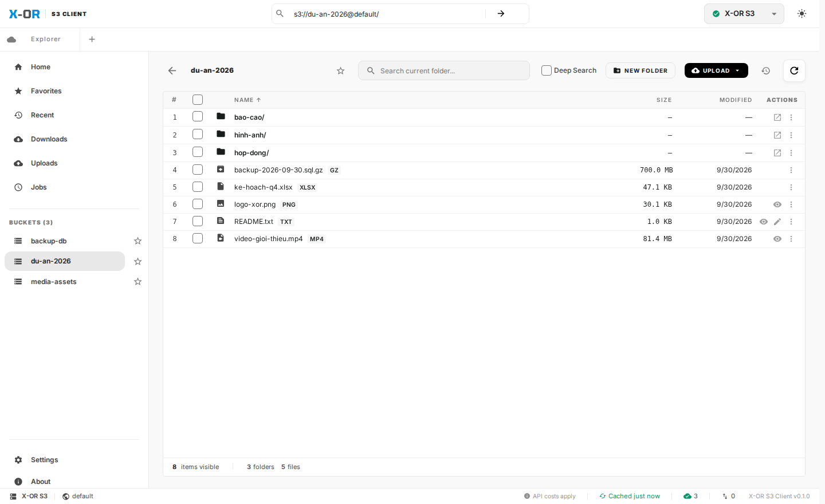Open the hop-dong/ folder name
This screenshot has width=825, height=504.
point(252,153)
